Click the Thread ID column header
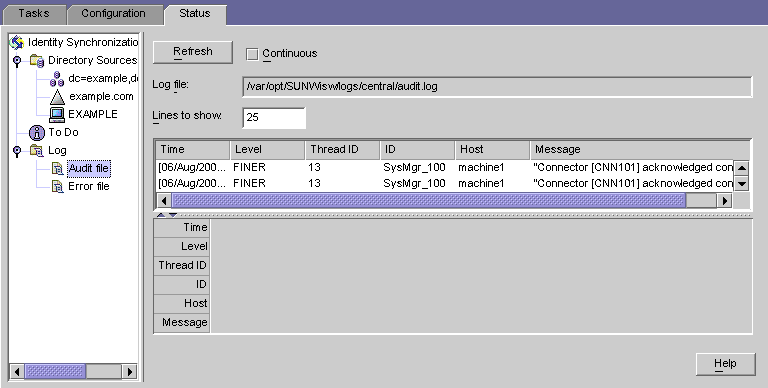 coord(343,150)
